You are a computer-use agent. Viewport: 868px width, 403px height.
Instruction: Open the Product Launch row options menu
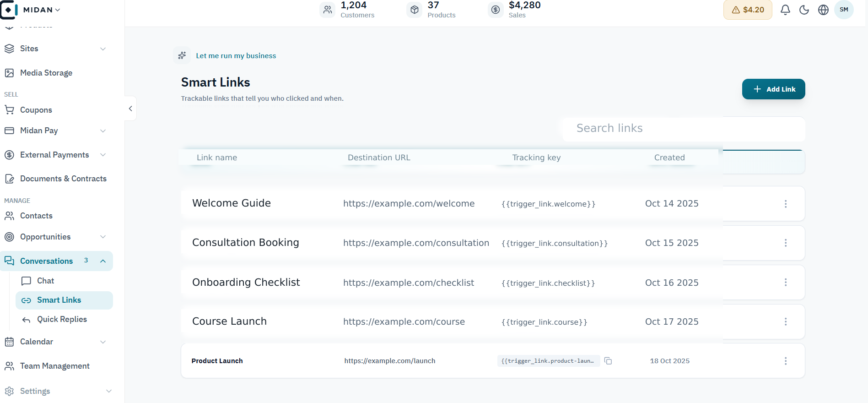786,361
